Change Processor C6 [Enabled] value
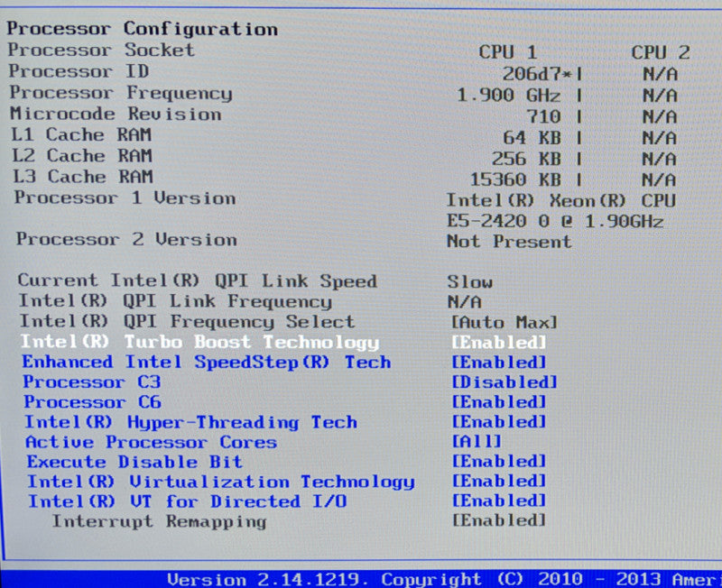This screenshot has width=722, height=588. [499, 402]
